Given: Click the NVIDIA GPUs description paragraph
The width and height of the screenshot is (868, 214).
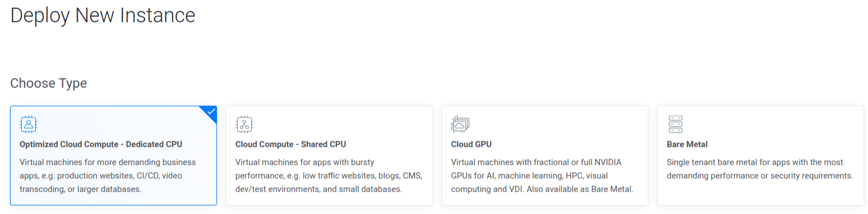Looking at the screenshot, I should point(542,176).
